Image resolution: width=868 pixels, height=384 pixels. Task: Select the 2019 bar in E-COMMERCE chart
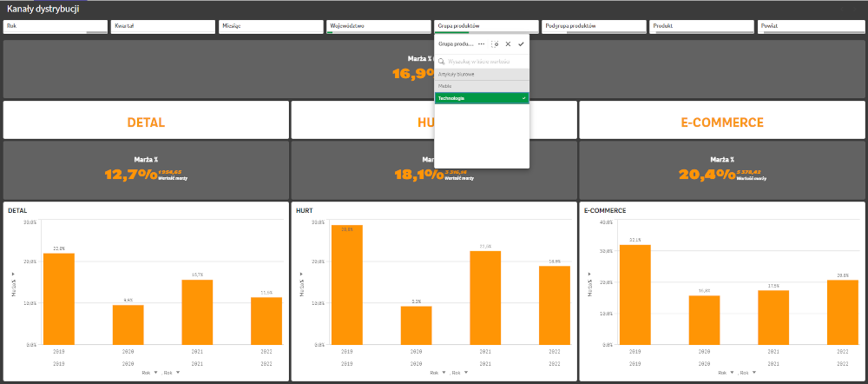point(635,295)
